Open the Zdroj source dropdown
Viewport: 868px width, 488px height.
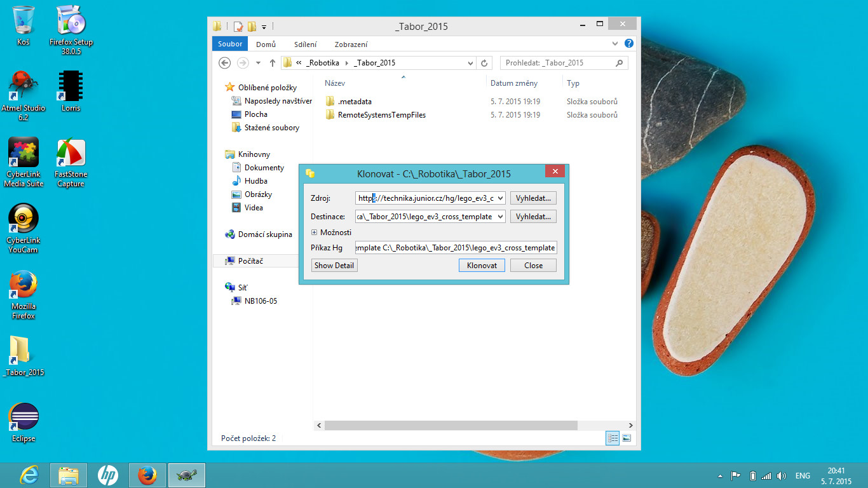499,198
